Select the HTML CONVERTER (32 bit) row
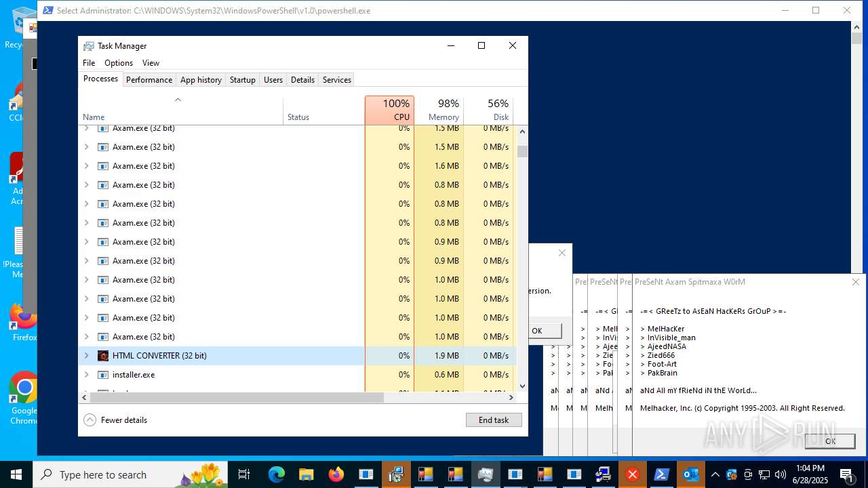Viewport: 868px width, 488px height. pos(298,356)
